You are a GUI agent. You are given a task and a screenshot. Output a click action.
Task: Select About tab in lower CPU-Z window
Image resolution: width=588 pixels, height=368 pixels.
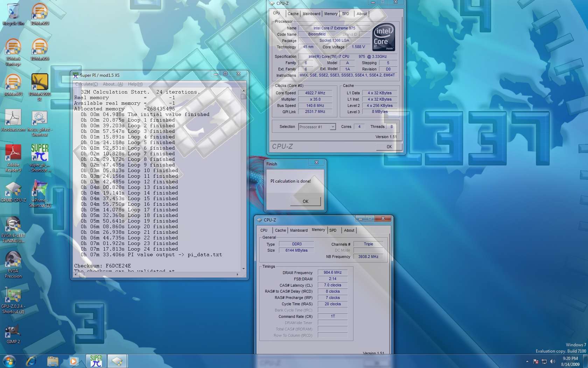[x=349, y=230]
